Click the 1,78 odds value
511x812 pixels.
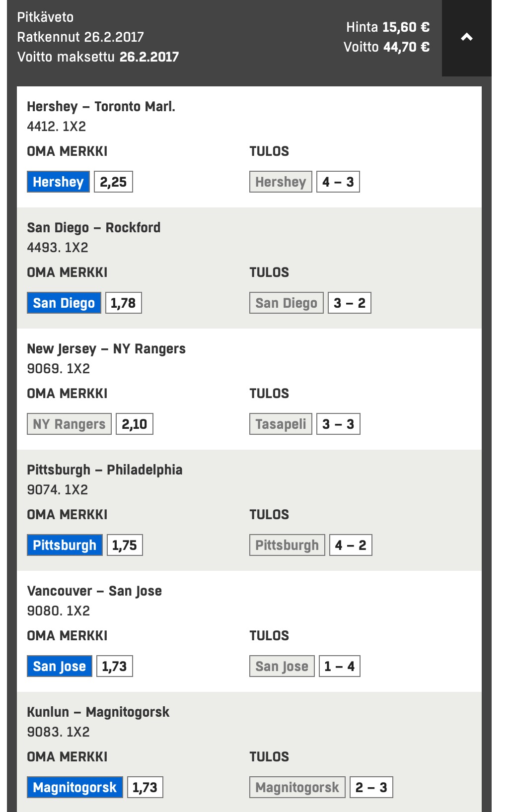tap(123, 303)
